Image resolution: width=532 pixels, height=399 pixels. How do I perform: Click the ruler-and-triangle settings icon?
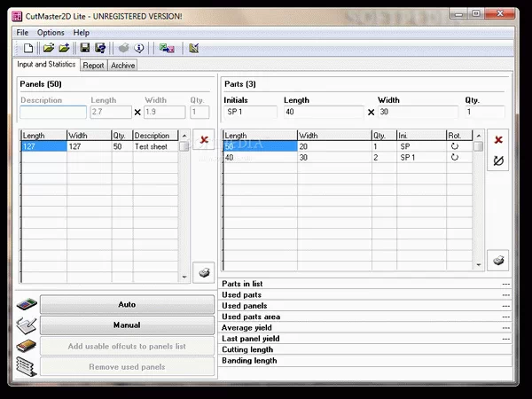click(194, 48)
